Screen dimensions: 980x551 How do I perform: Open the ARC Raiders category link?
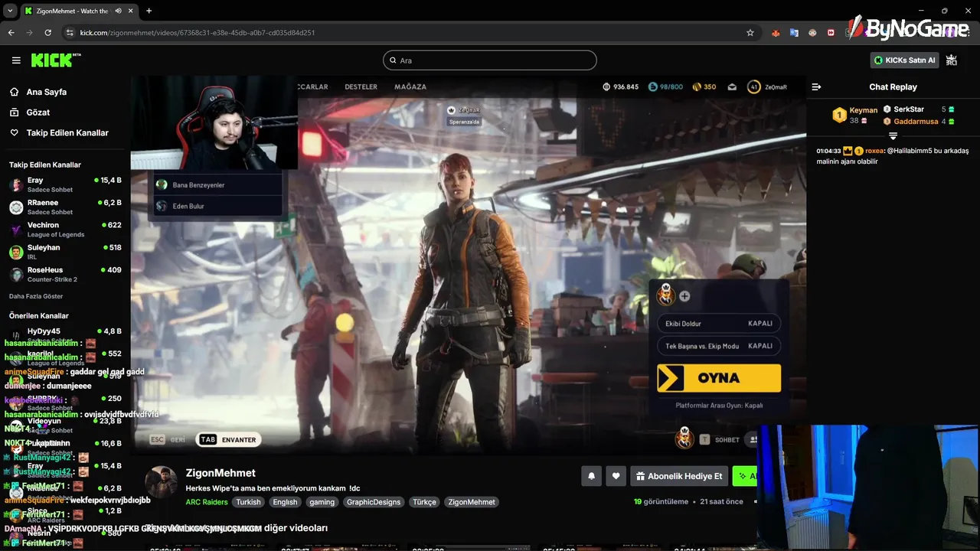207,502
